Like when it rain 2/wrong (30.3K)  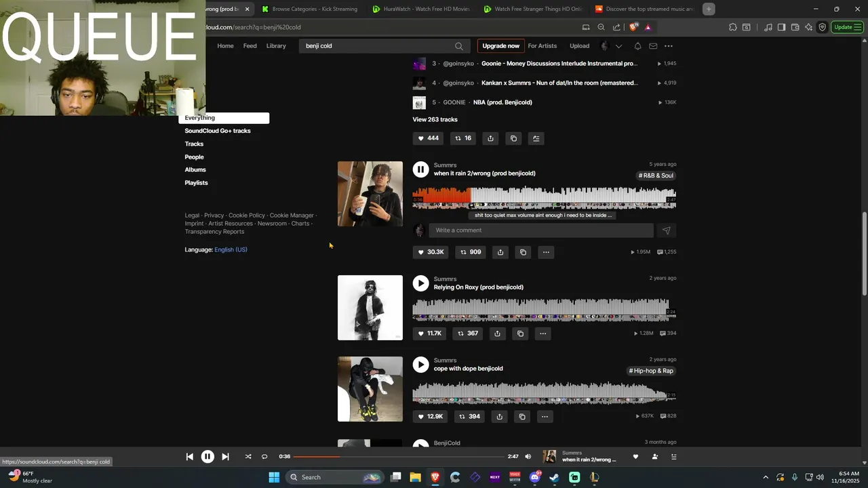click(431, 252)
